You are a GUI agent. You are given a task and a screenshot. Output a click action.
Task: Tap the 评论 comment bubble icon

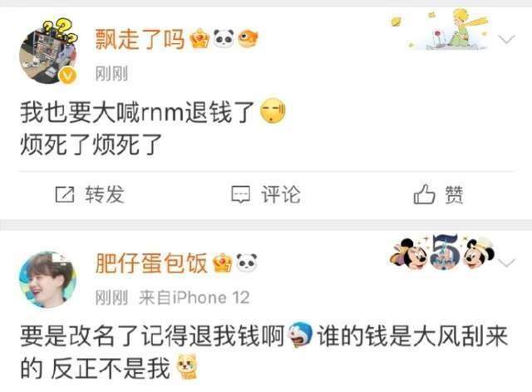point(240,194)
